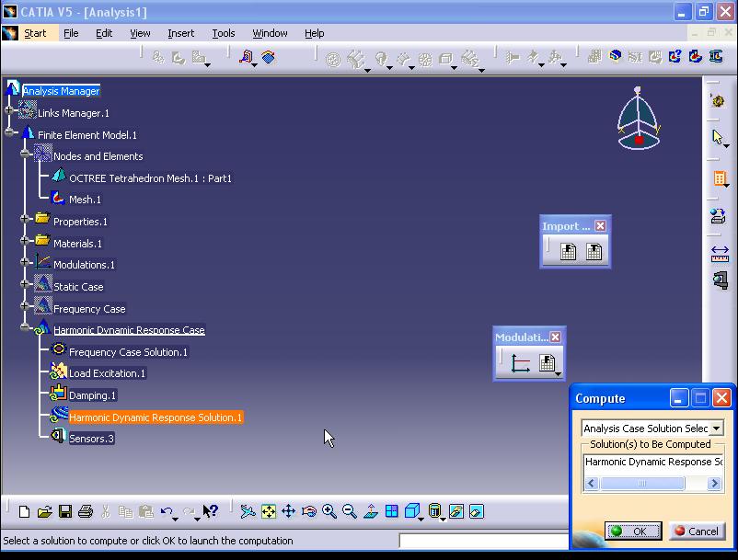This screenshot has width=738, height=560.
Task: Expand the Links Manager.1 node
Action: tap(8, 110)
